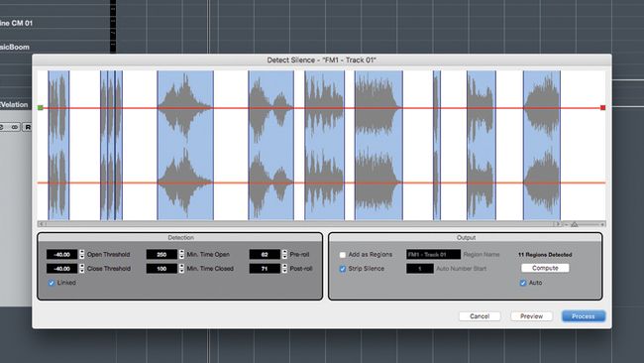Click the waveform scrollbar left arrow

[x=41, y=224]
